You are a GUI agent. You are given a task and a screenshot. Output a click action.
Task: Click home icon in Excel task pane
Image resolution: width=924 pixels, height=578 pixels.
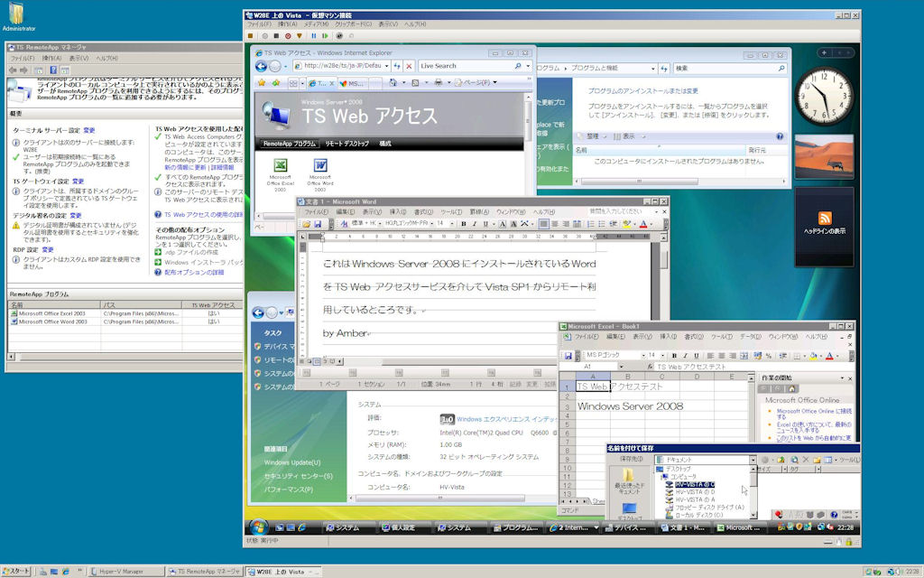click(x=791, y=388)
